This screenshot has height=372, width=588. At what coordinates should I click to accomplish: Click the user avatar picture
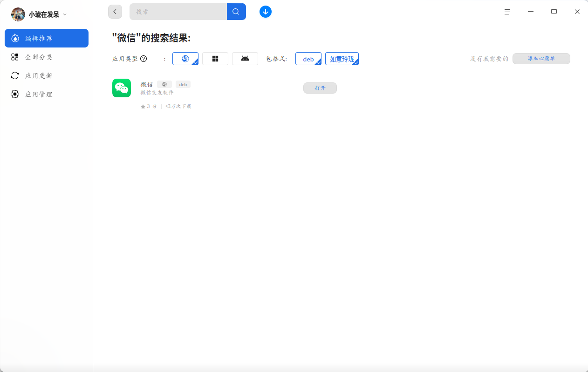pos(18,14)
